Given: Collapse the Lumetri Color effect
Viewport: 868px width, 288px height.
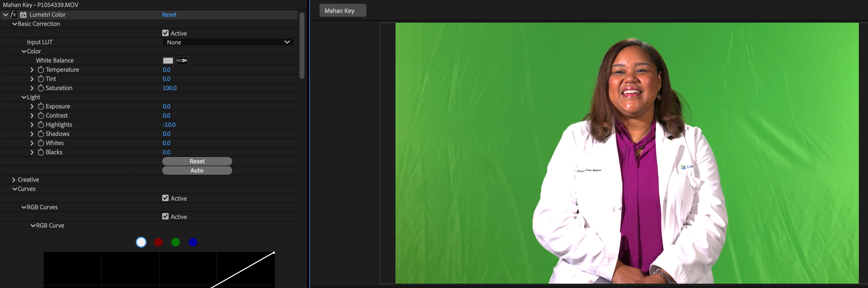Looking at the screenshot, I should 5,15.
